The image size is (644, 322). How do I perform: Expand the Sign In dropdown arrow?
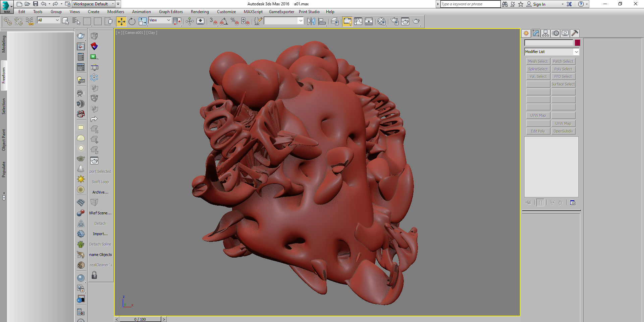pos(562,4)
